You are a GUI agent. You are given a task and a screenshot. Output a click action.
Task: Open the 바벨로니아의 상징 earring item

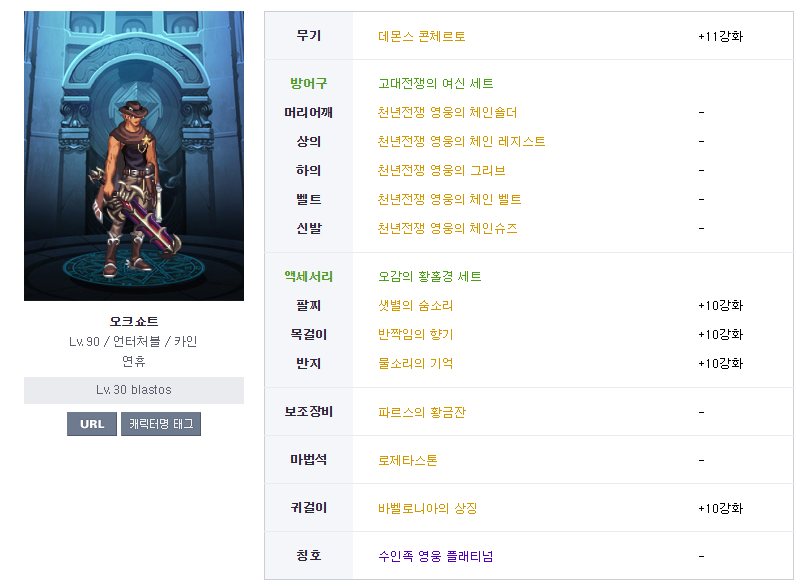click(x=428, y=508)
